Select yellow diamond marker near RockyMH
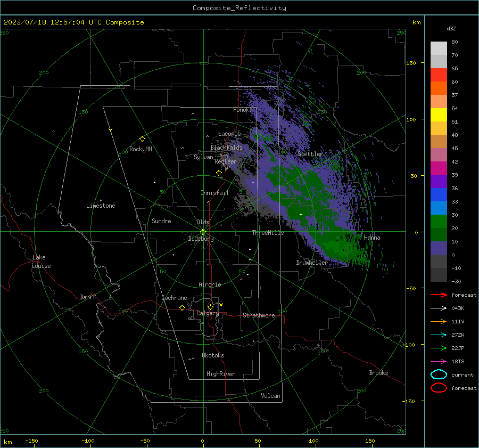 tap(142, 139)
